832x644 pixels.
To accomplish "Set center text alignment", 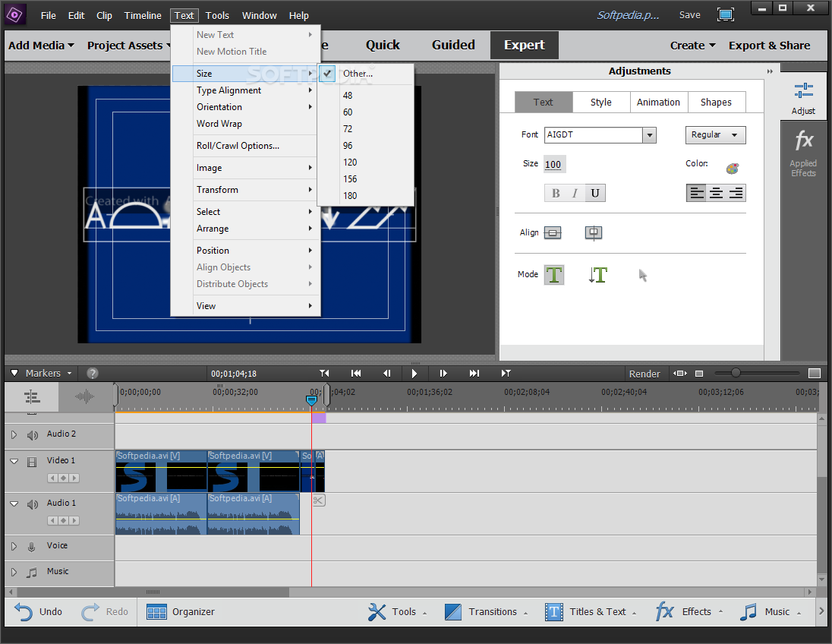I will pos(717,193).
